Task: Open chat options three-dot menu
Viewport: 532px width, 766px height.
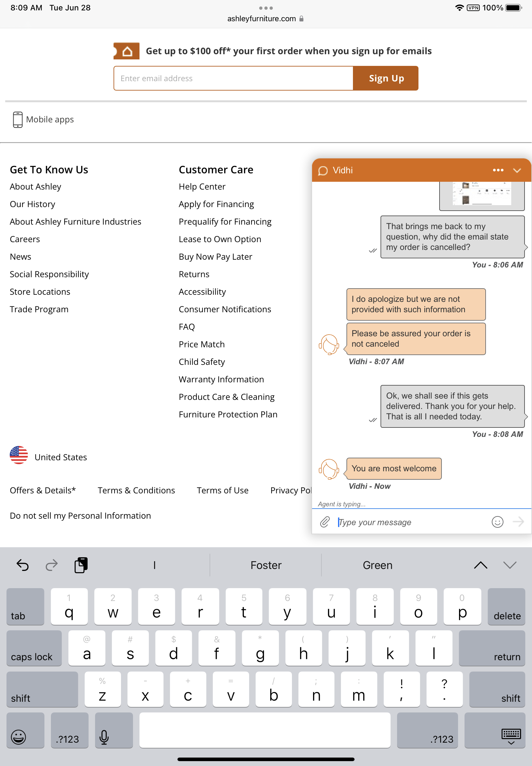Action: (x=498, y=170)
